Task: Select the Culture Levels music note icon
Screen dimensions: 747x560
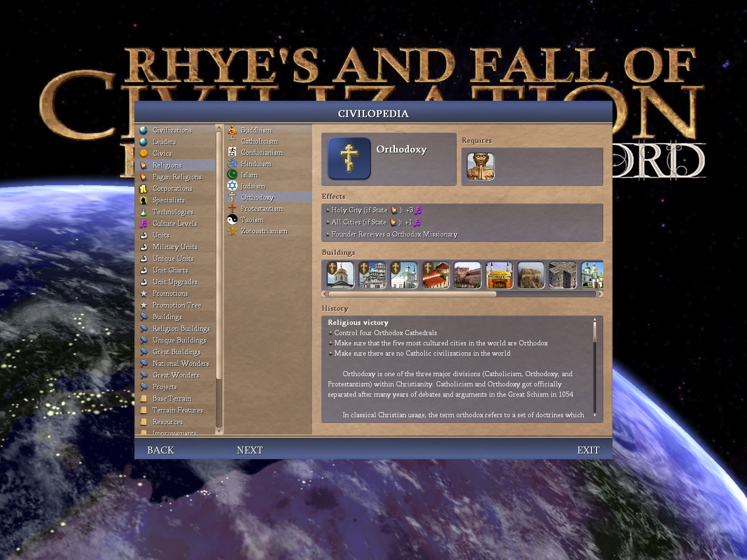Action: [x=143, y=224]
